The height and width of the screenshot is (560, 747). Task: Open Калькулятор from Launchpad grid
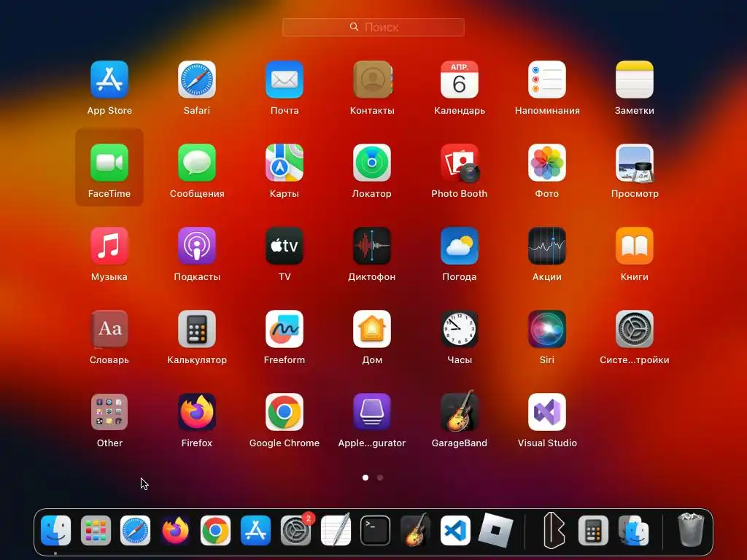point(197,329)
